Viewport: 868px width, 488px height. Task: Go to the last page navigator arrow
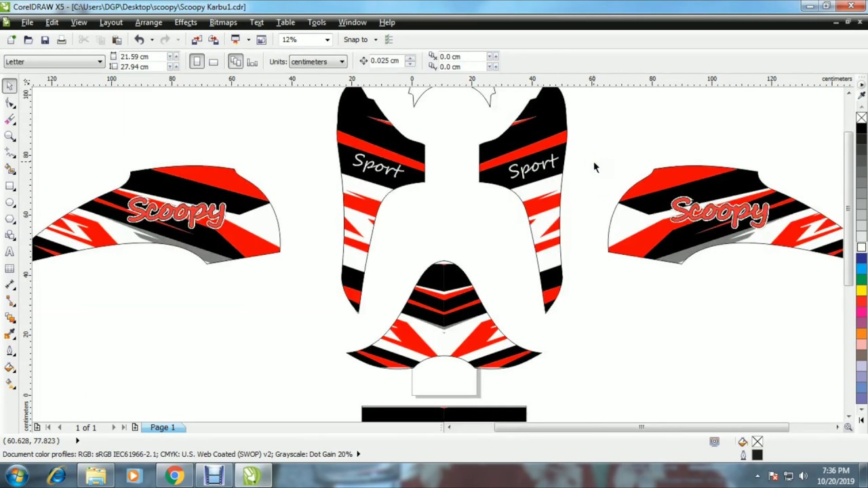pos(124,428)
